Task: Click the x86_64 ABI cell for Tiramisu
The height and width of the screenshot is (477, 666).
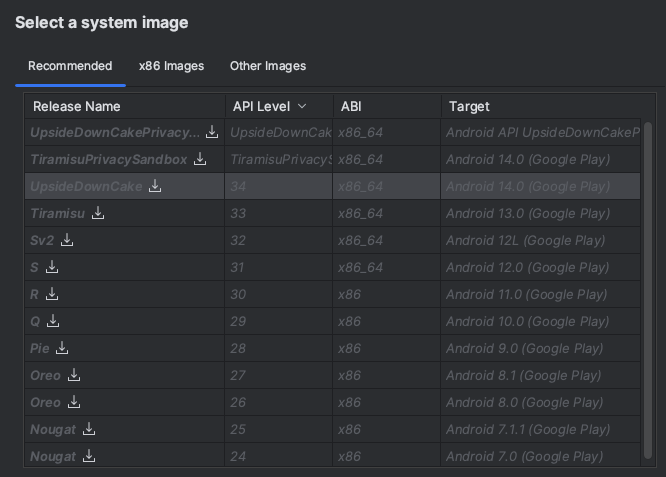Action: [x=387, y=213]
